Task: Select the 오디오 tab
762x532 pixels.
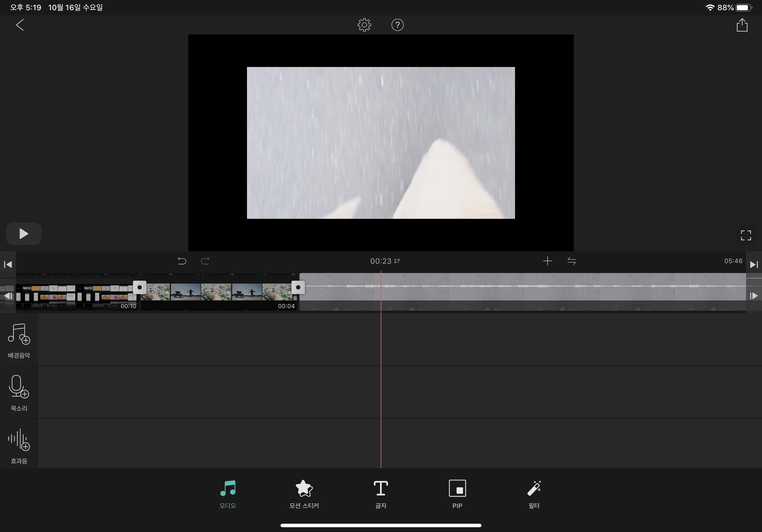Action: (228, 494)
